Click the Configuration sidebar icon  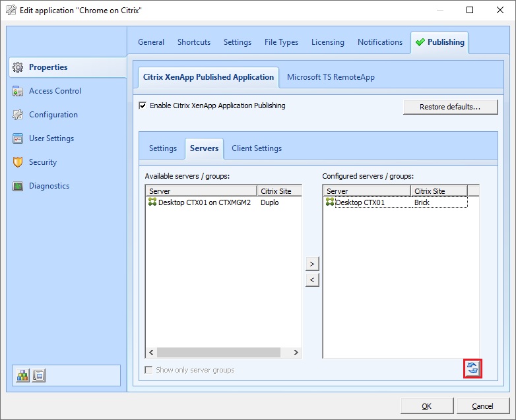(18, 115)
